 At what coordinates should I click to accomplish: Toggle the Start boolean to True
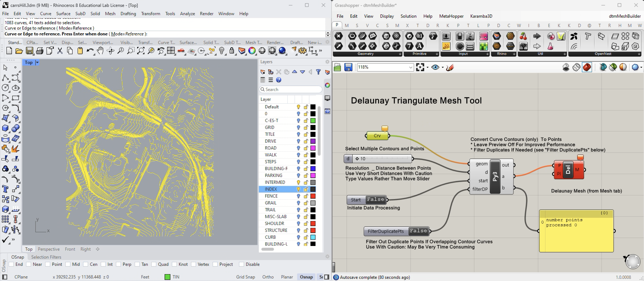click(x=375, y=199)
